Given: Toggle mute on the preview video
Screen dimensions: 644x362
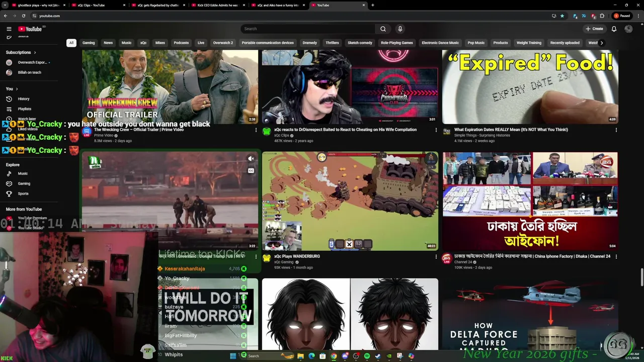Looking at the screenshot, I should 251,159.
